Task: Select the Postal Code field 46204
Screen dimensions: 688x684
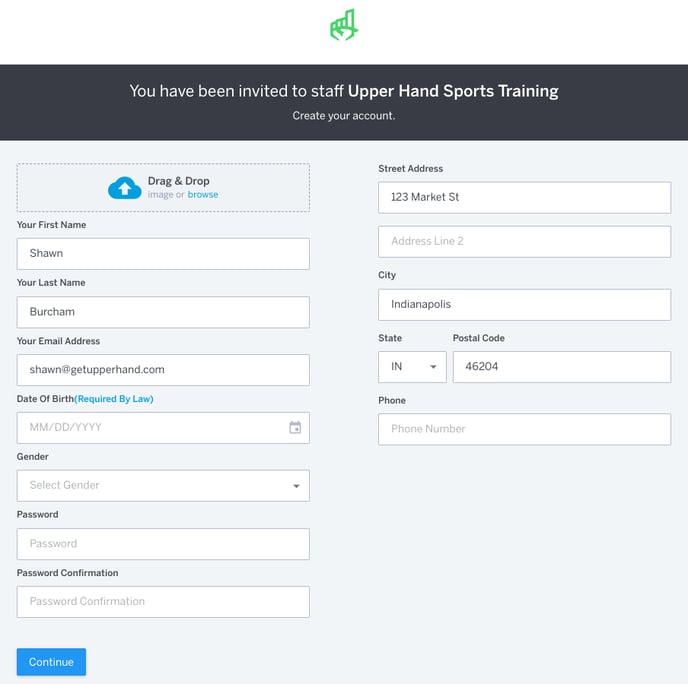Action: (x=562, y=367)
